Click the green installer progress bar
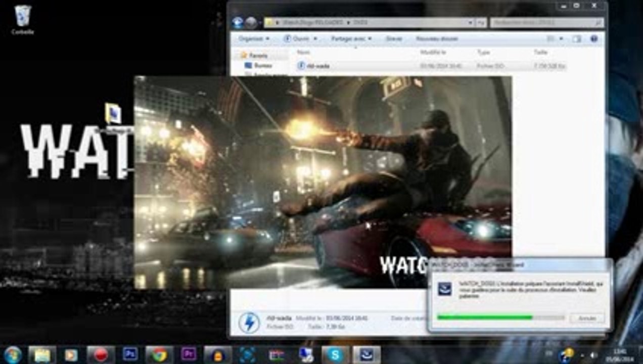Image resolution: width=643 pixels, height=364 pixels. tap(500, 317)
